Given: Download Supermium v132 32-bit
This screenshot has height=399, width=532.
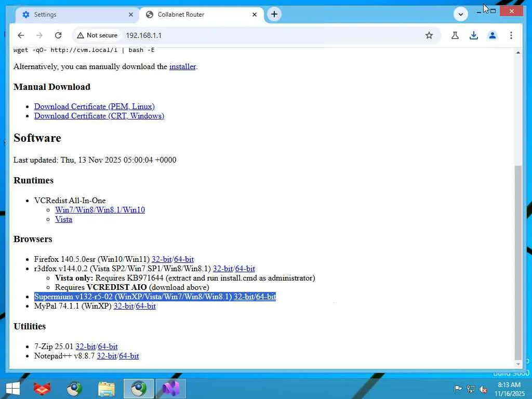Looking at the screenshot, I should [244, 297].
